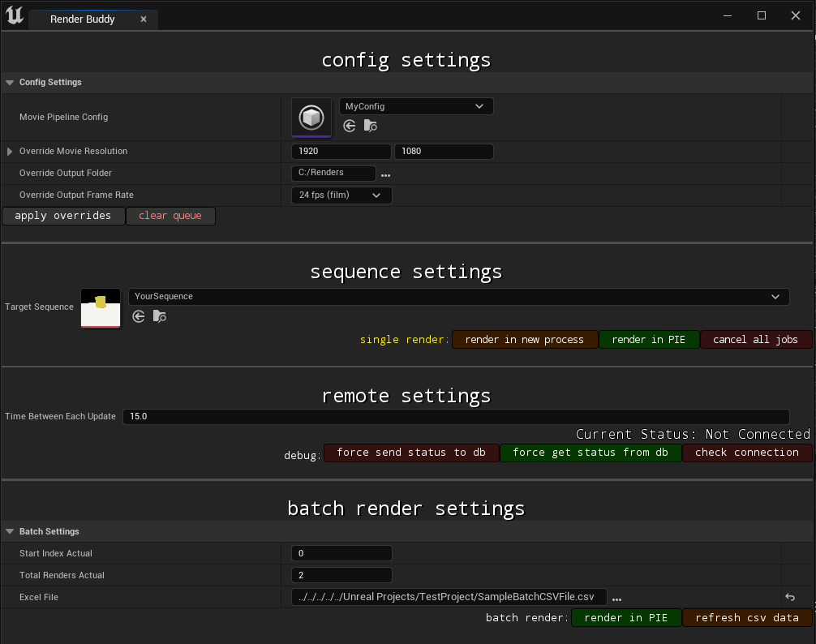This screenshot has height=644, width=816.
Task: Click force get status from db
Action: point(591,453)
